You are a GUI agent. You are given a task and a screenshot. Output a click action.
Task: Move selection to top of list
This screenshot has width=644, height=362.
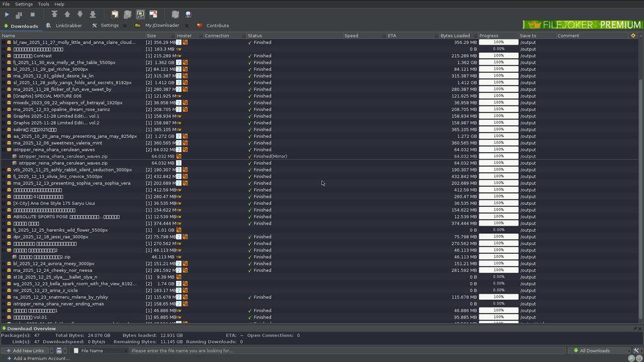(55, 14)
